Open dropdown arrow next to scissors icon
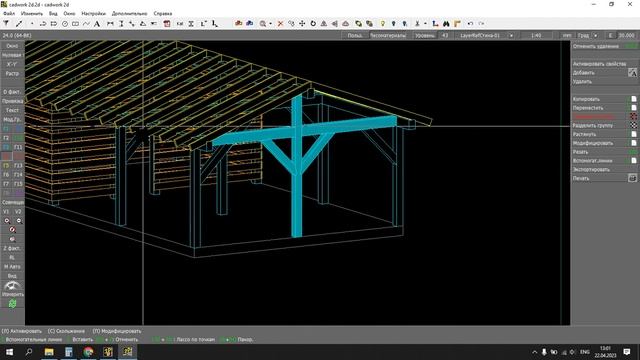This screenshot has height=360, width=640. tap(425, 24)
